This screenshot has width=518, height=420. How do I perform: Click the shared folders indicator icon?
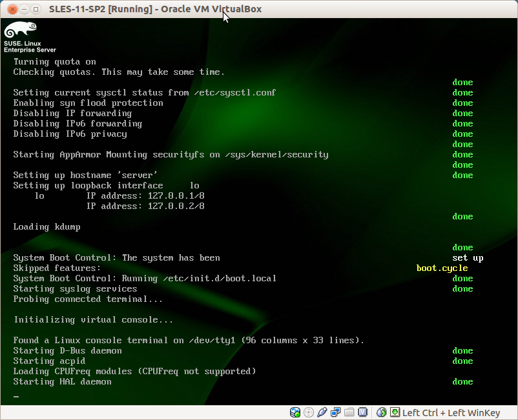coord(349,412)
